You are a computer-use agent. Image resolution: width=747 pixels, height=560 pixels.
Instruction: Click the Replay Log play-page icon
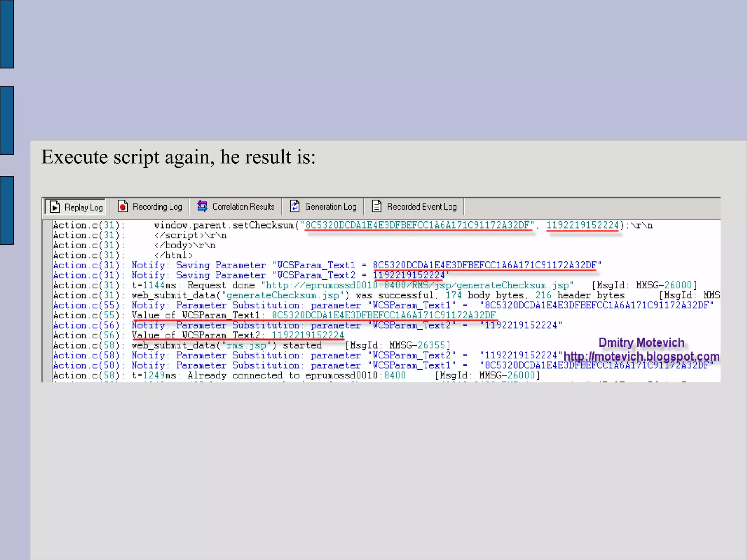click(55, 207)
